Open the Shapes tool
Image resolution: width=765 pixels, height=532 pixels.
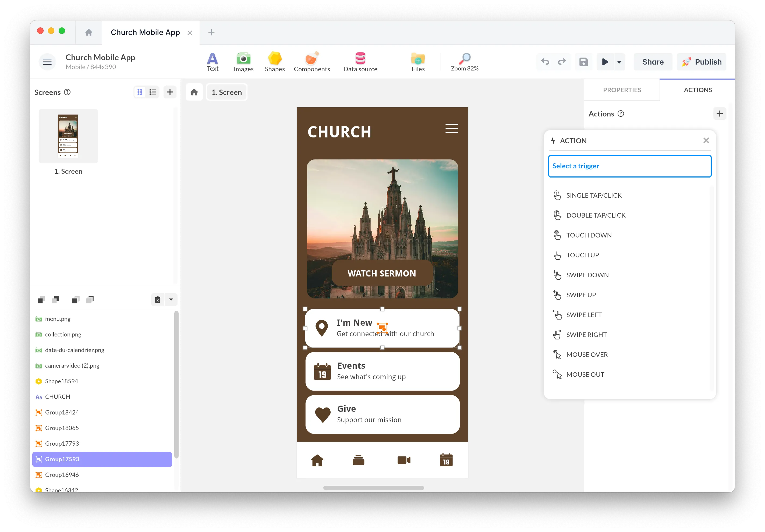click(x=275, y=62)
